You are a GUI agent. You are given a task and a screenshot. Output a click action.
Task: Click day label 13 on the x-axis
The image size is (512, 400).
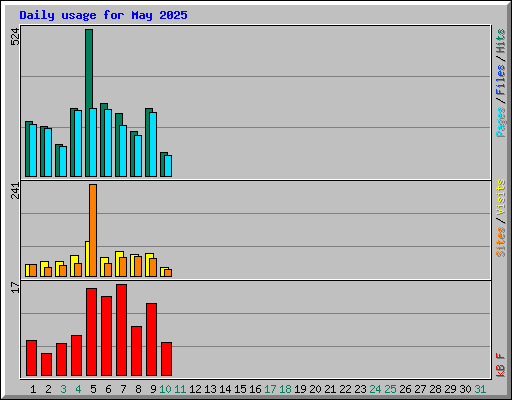[x=210, y=389]
